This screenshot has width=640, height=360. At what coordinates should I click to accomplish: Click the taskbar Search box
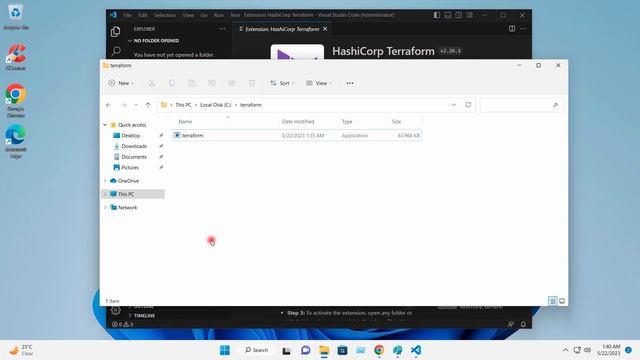[256, 350]
